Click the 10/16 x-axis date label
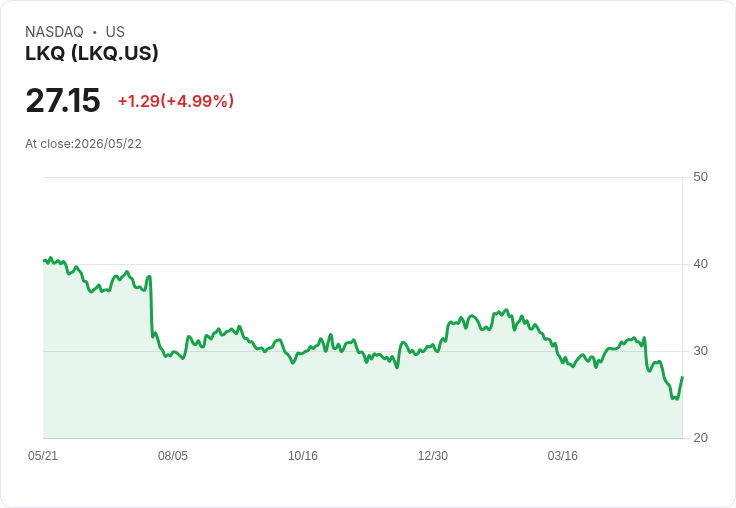 (303, 455)
